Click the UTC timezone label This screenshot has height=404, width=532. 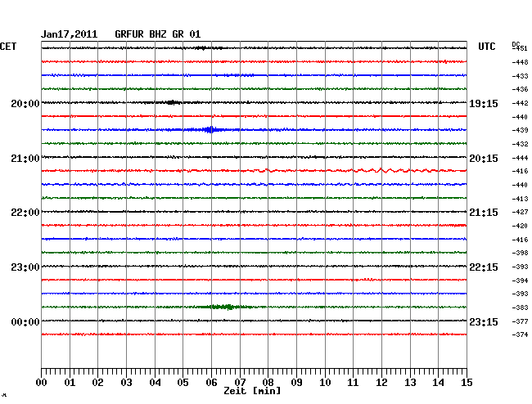pyautogui.click(x=486, y=47)
